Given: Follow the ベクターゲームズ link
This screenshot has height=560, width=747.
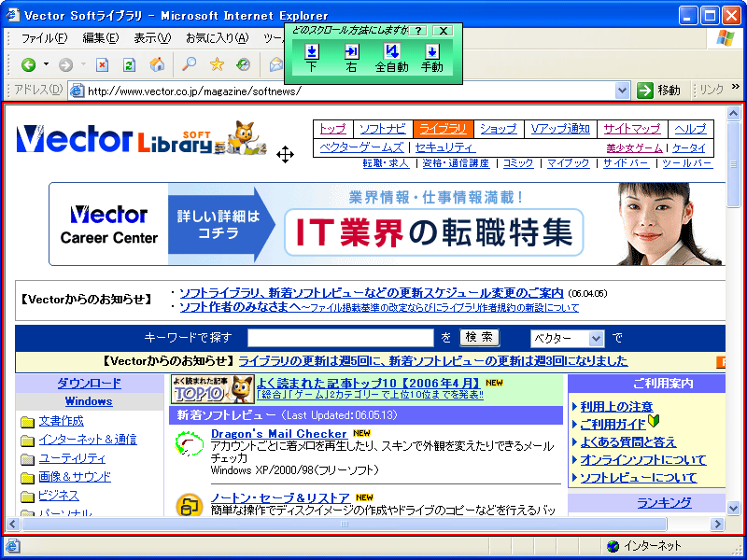Looking at the screenshot, I should point(361,148).
